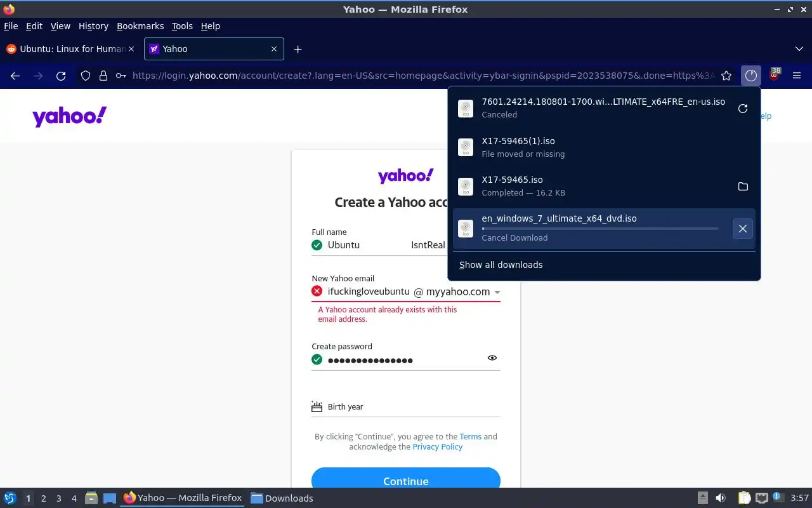Viewport: 812px width, 508px height.
Task: Click the URL address bar
Action: pyautogui.click(x=423, y=76)
